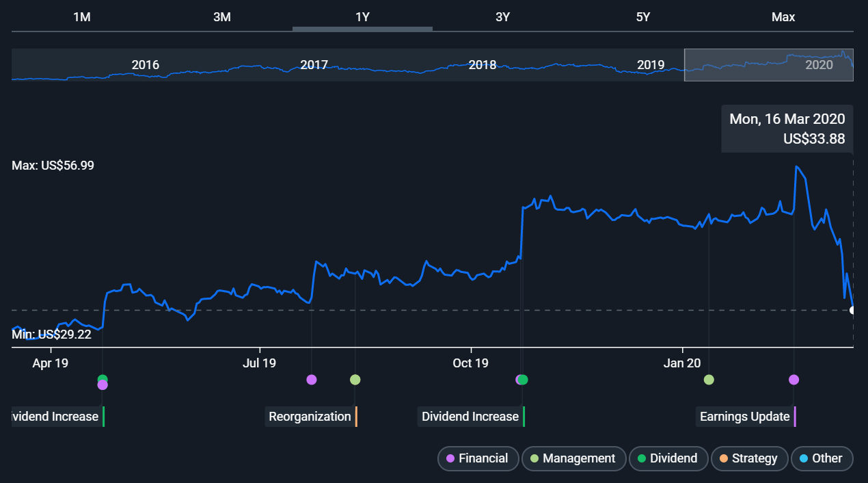Click the green Dividend event dot near Oct 19

coord(524,380)
